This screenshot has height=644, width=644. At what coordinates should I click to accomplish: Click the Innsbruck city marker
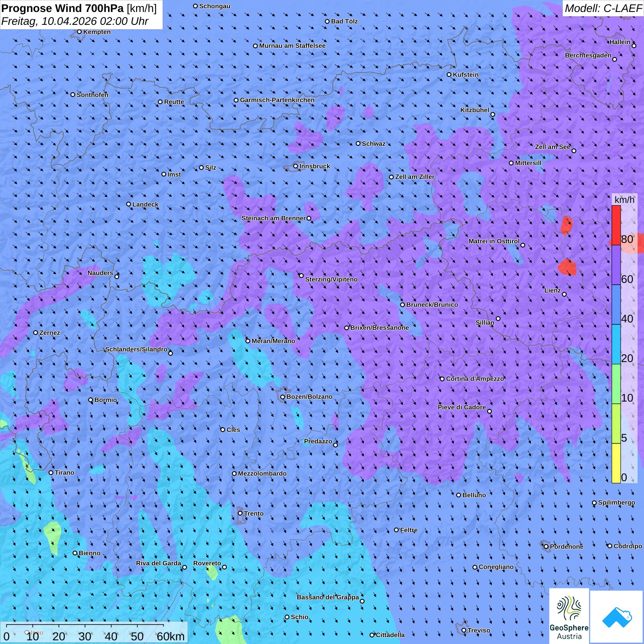coord(296,166)
